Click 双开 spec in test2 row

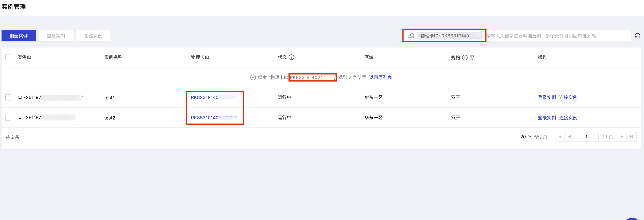point(456,118)
